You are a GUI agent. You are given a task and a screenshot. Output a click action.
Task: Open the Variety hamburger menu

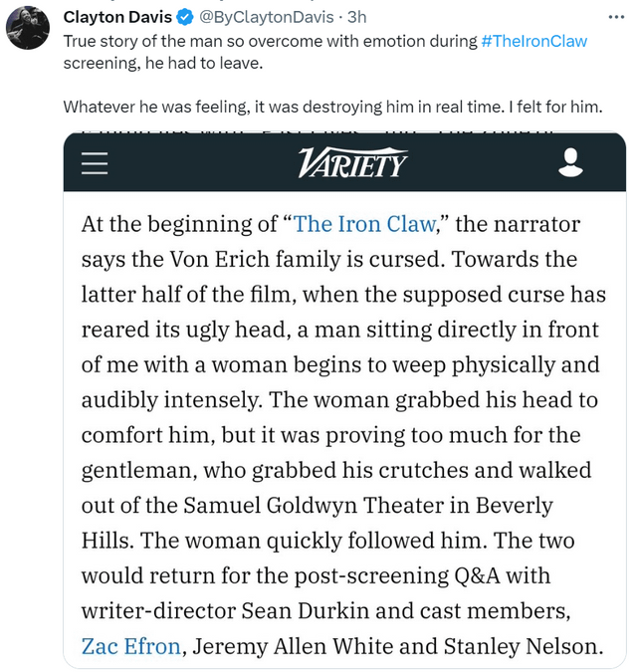[x=95, y=162]
